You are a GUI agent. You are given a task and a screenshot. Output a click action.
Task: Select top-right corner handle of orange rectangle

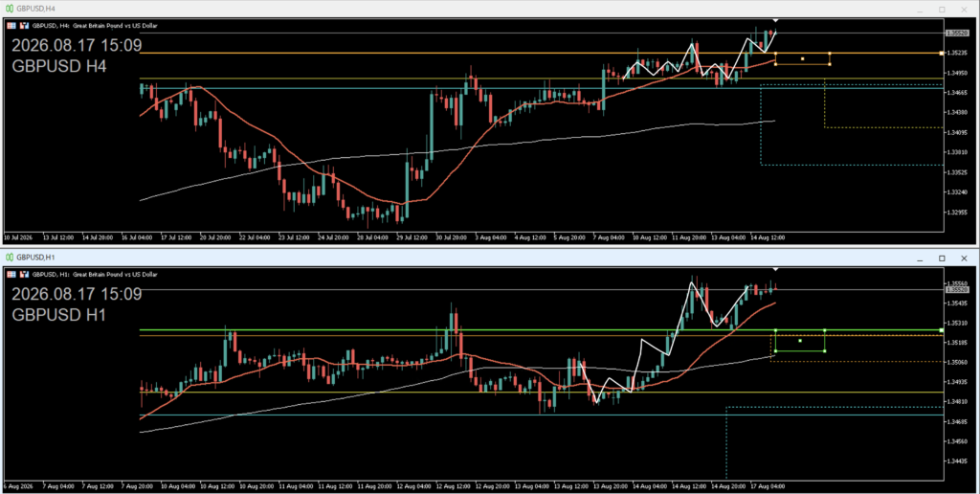(830, 54)
